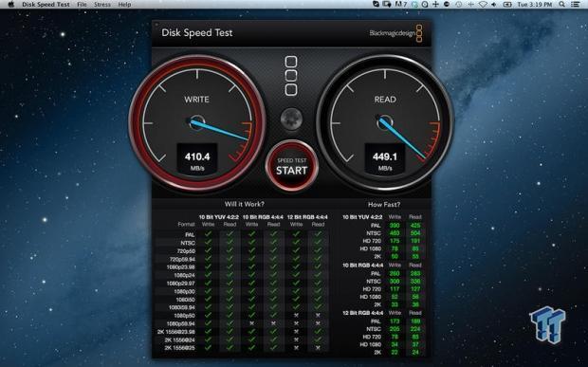
Task: Click the top square Blackmagic emblem
Action: 291,62
